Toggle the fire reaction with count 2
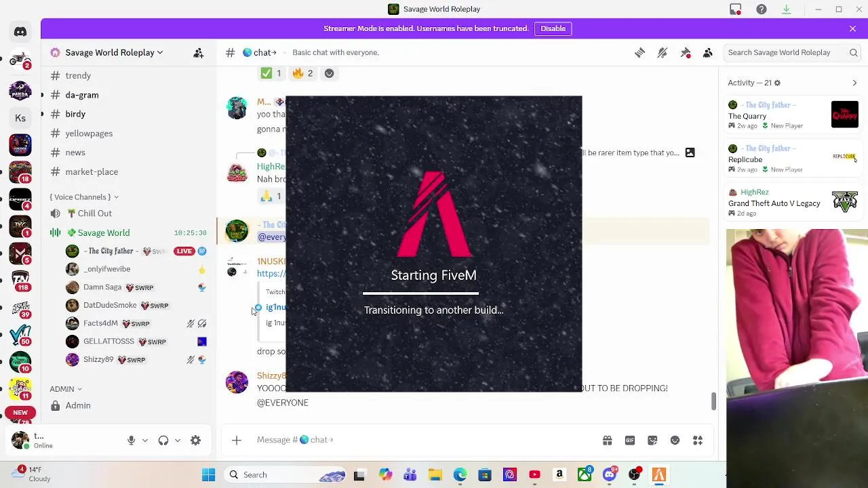This screenshot has height=488, width=868. pyautogui.click(x=302, y=73)
